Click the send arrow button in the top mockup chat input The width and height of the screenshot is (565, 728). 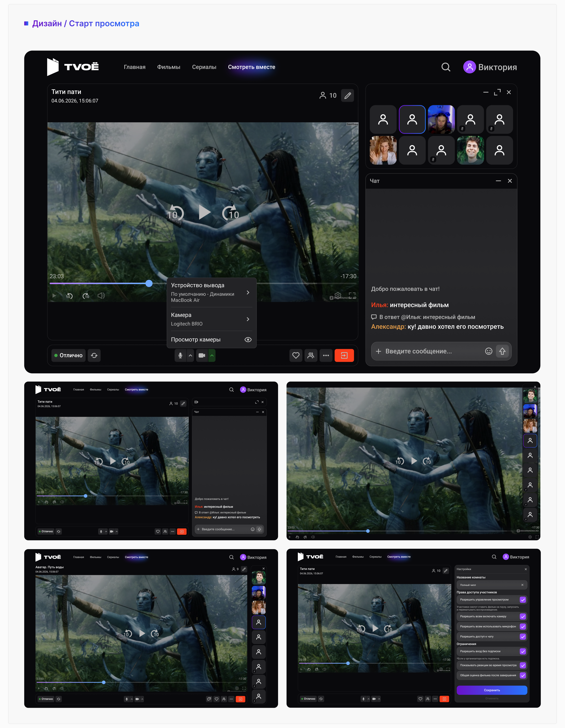click(x=502, y=351)
